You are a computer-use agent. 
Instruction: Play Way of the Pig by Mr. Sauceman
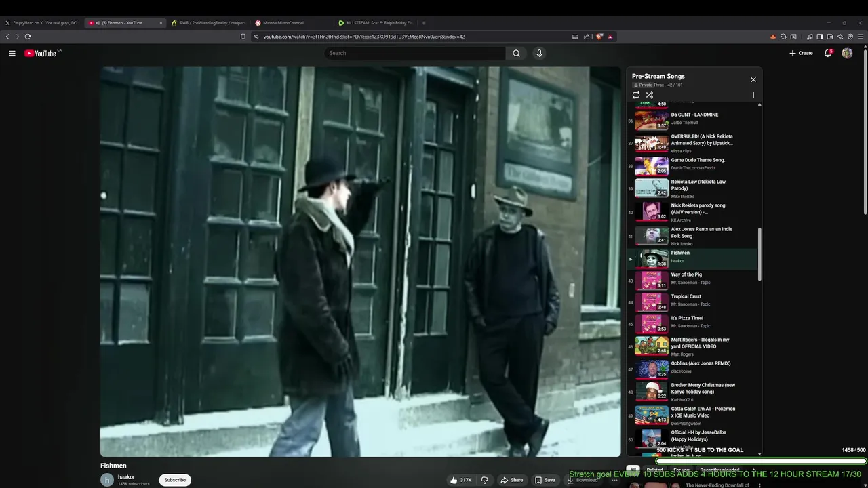(692, 280)
